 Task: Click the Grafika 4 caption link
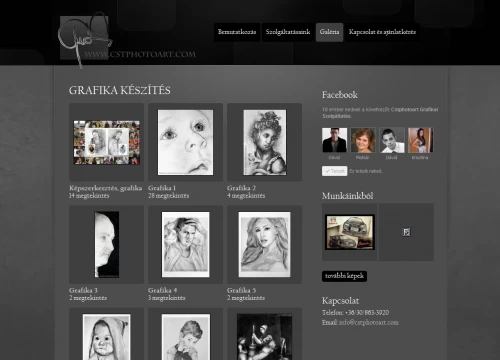coord(162,290)
